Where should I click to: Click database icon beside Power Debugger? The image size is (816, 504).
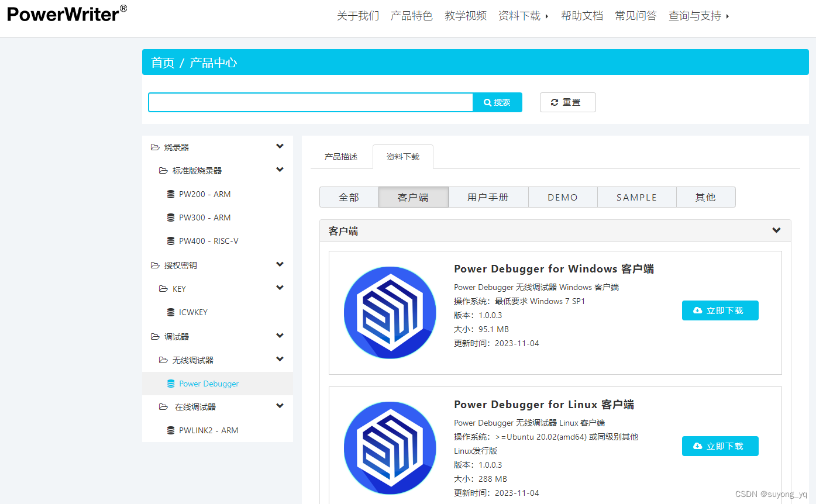[x=171, y=384]
